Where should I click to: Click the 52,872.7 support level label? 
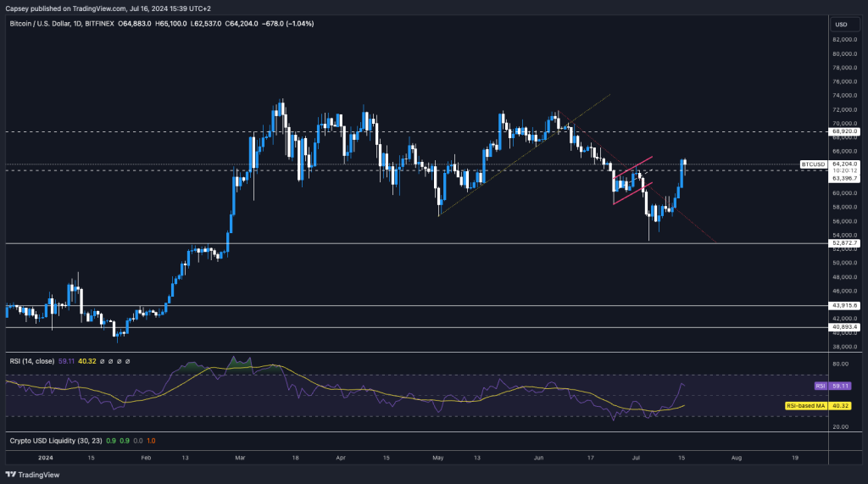click(844, 243)
